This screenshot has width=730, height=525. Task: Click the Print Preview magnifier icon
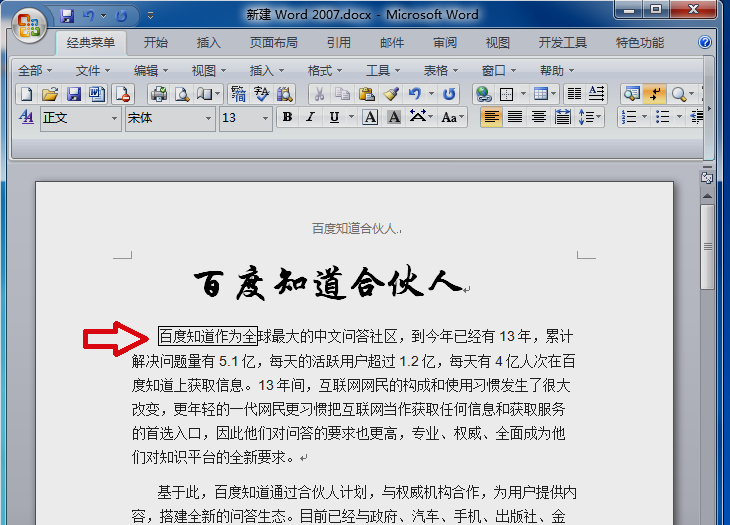coord(182,94)
